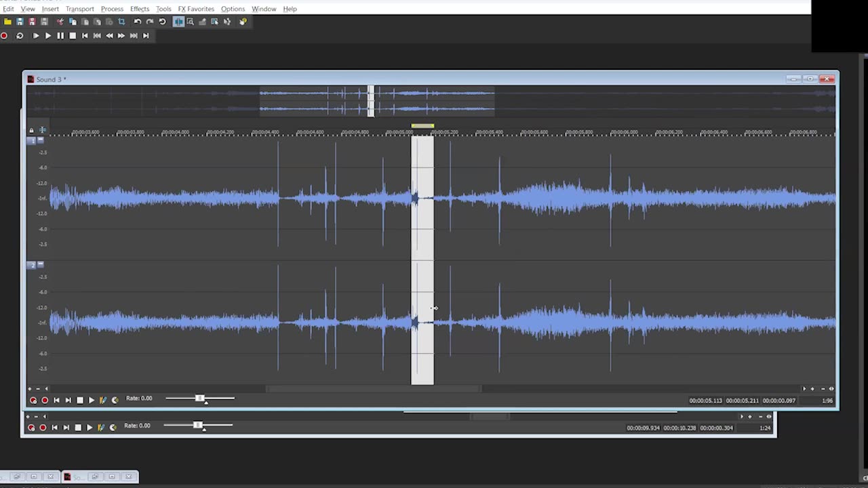This screenshot has height=488, width=868.
Task: Click record button in Sound 3 transport
Action: tap(45, 400)
